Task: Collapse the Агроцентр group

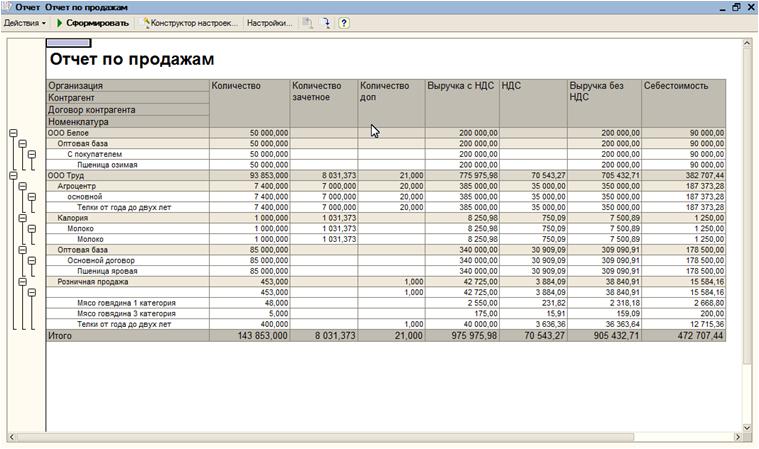Action: tap(22, 186)
